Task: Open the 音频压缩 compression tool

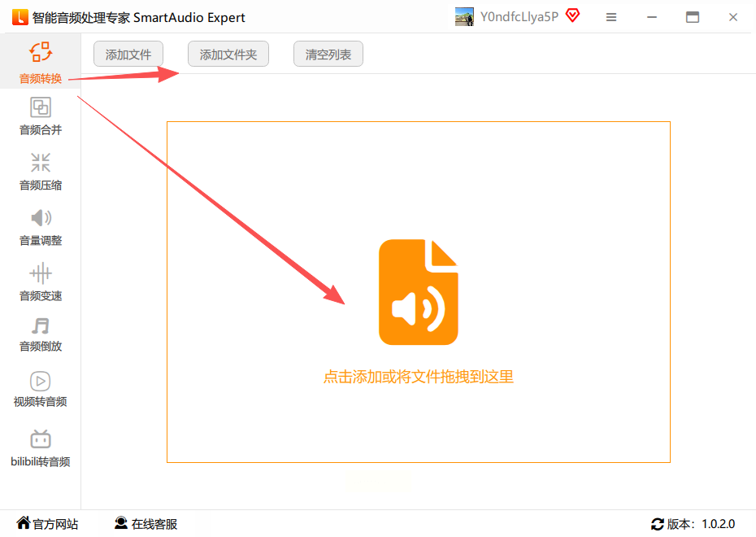Action: [41, 163]
